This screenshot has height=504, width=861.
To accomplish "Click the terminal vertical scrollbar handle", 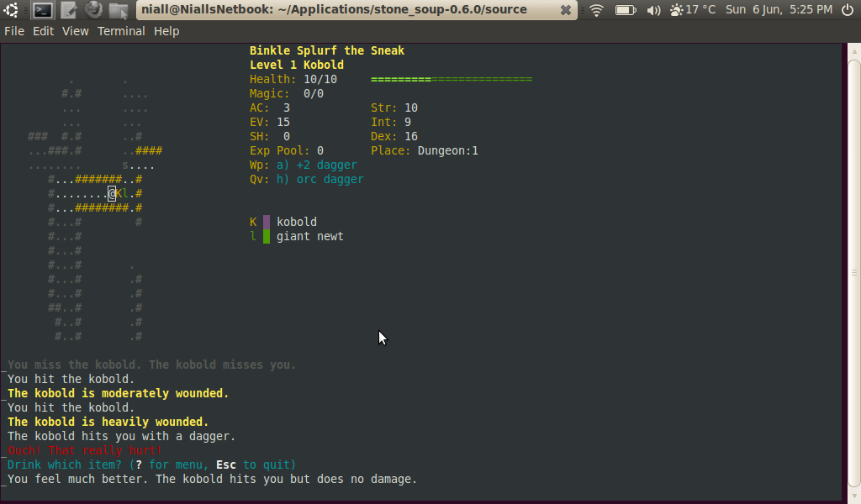I will point(854,272).
